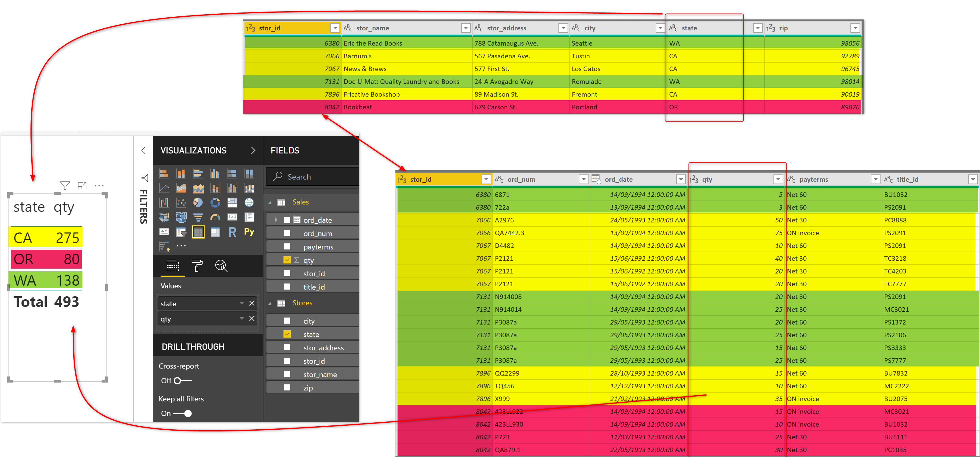The height and width of the screenshot is (457, 980).
Task: Expand the ord_date field hierarchy
Action: (x=276, y=220)
